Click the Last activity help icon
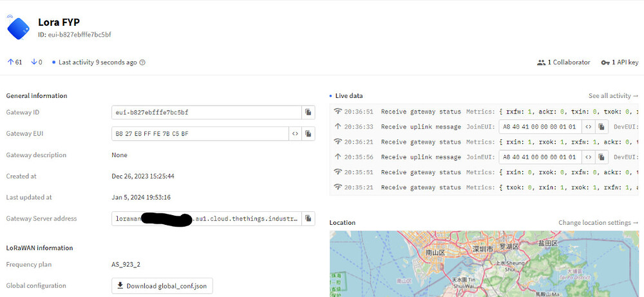Viewport: 644px width, 297px height. (x=142, y=62)
